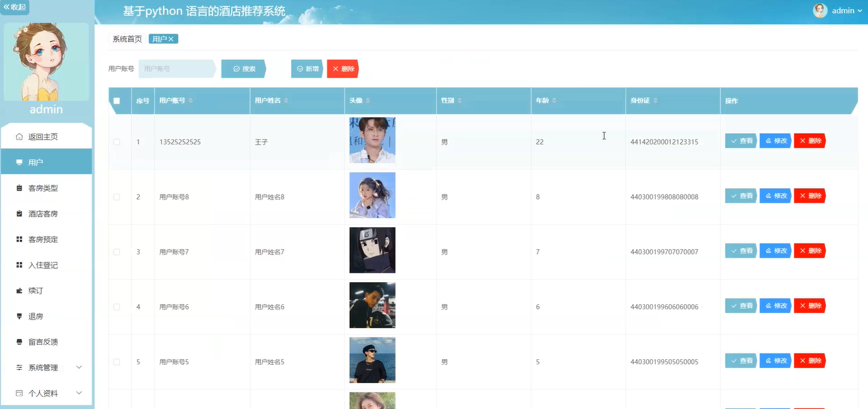This screenshot has height=409, width=868.
Task: Open the admin account dropdown
Action: click(x=847, y=11)
